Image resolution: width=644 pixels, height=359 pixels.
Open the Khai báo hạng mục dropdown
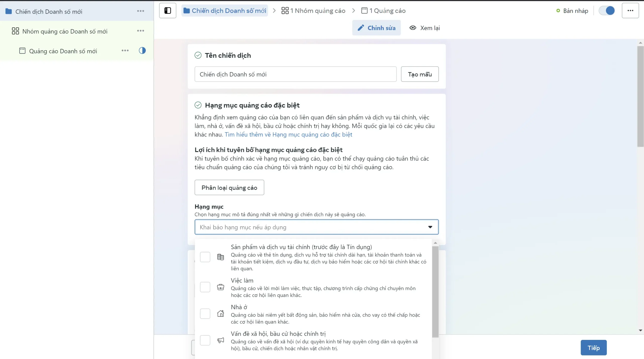(x=316, y=227)
